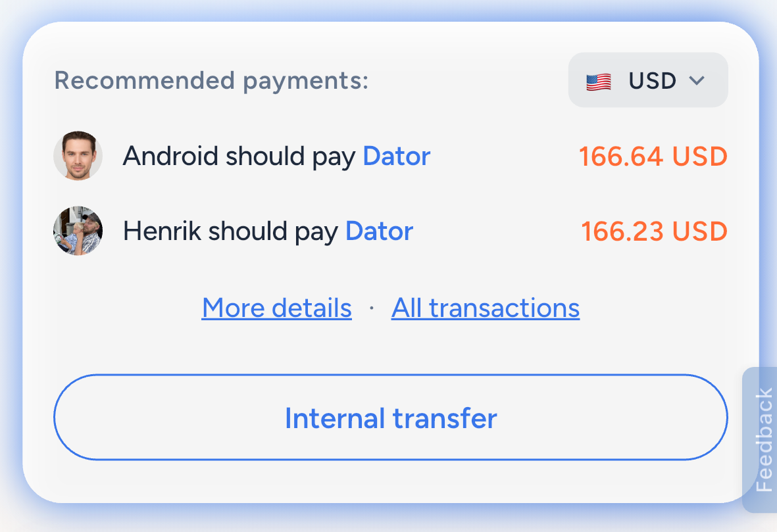Open Dator link in Android's payment row
The image size is (777, 532).
click(396, 157)
